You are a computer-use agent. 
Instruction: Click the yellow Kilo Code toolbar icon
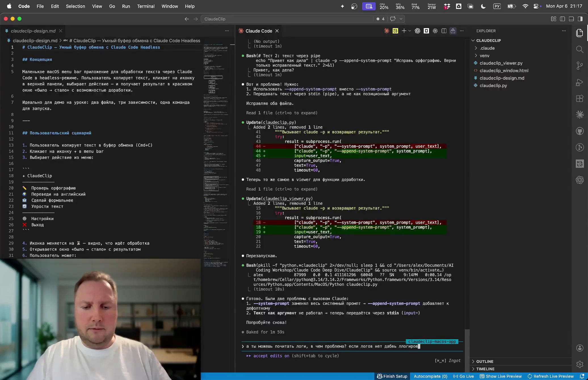coord(395,31)
